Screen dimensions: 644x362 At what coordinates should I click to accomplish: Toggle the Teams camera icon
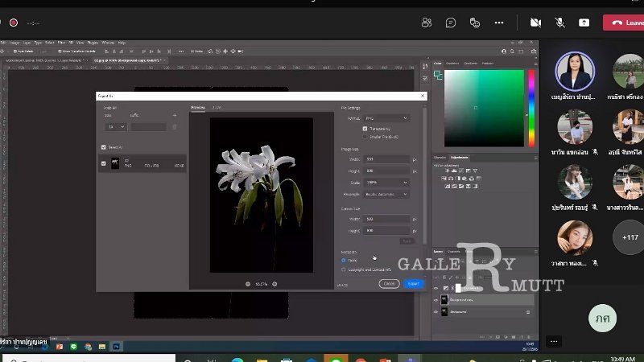[535, 23]
